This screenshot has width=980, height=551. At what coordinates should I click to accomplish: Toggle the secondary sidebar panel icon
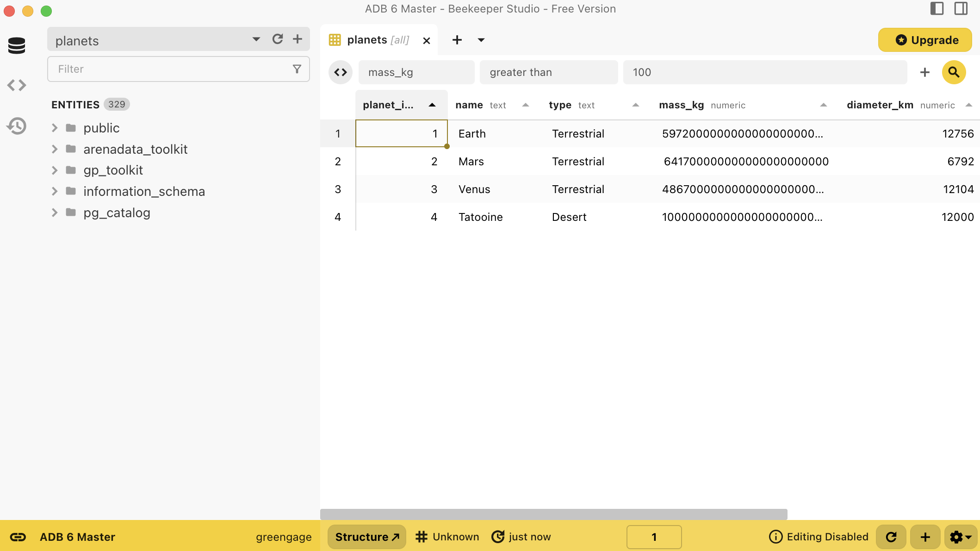(x=961, y=9)
